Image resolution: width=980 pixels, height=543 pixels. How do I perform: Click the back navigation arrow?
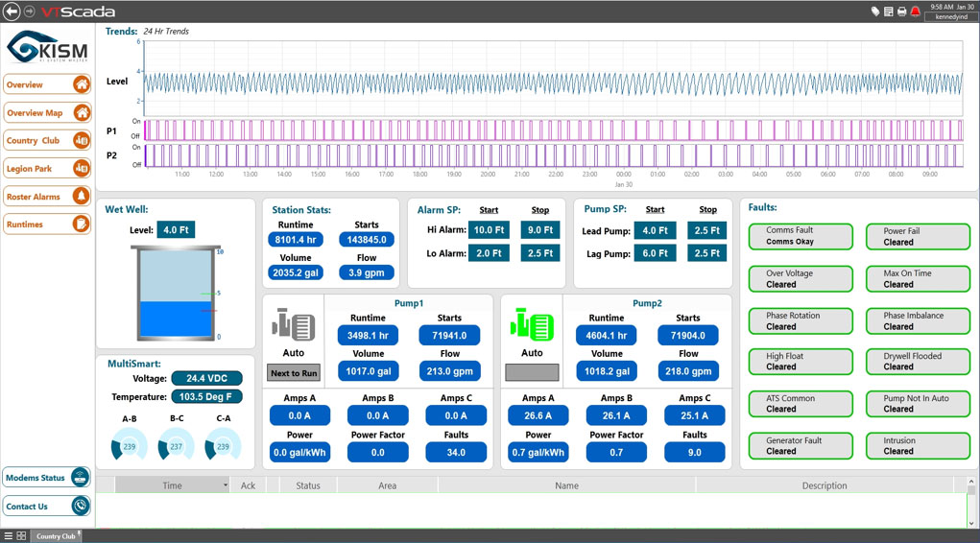point(12,12)
